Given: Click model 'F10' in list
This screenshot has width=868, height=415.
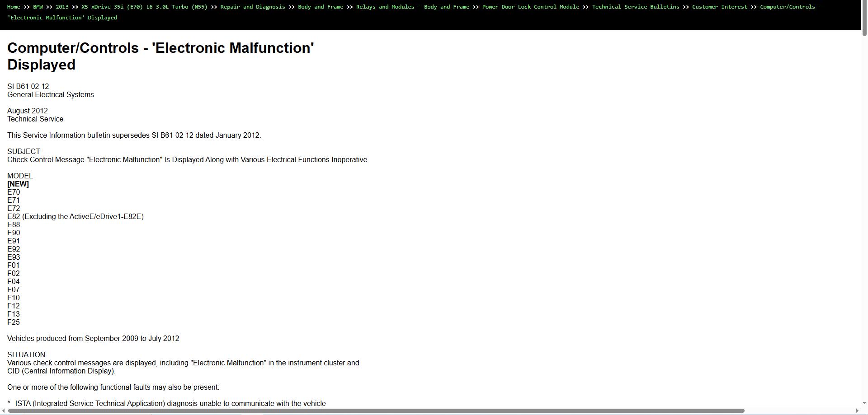Looking at the screenshot, I should 14,298.
